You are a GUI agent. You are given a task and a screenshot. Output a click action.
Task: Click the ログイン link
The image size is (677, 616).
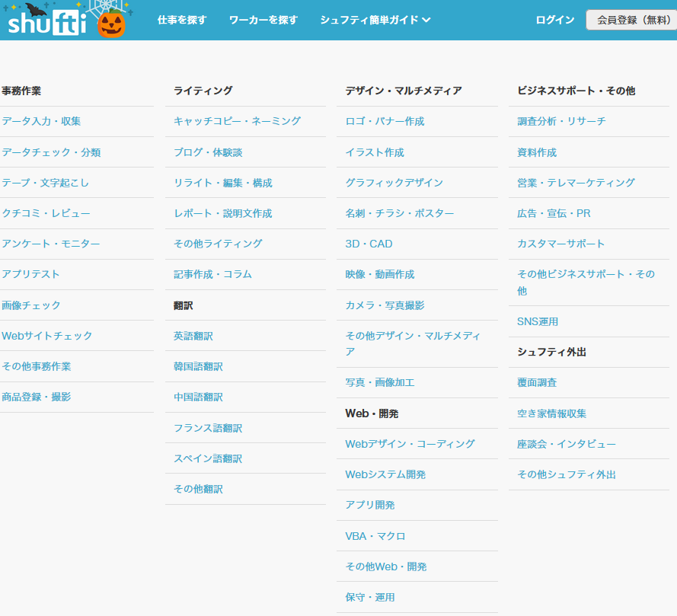click(555, 20)
